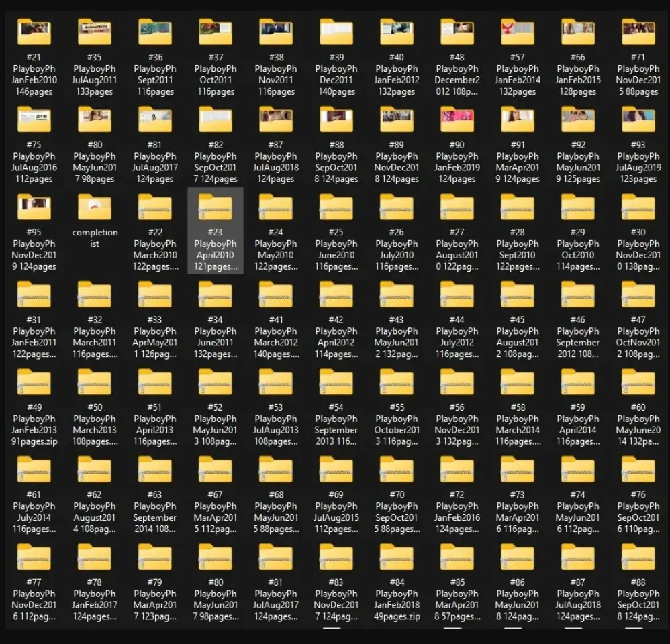Click the #84 PlayboyPh JanFeb2018 49pages.zip archive

coord(397,557)
